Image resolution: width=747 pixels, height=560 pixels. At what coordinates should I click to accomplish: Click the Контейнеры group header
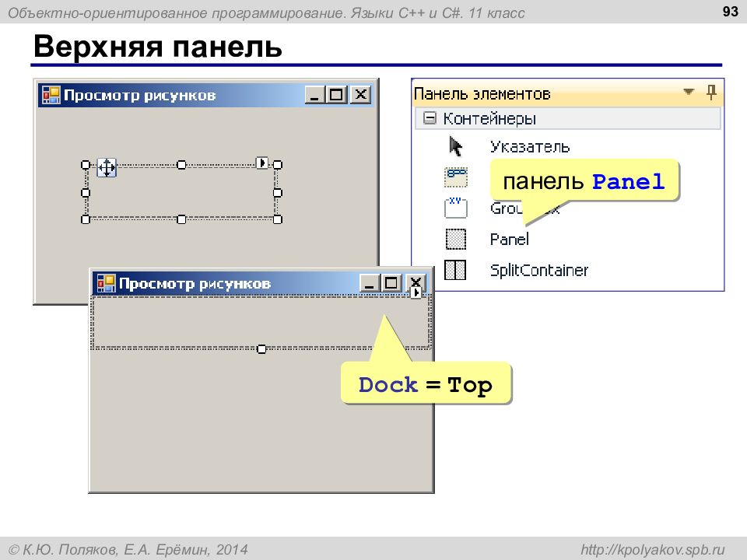click(568, 118)
